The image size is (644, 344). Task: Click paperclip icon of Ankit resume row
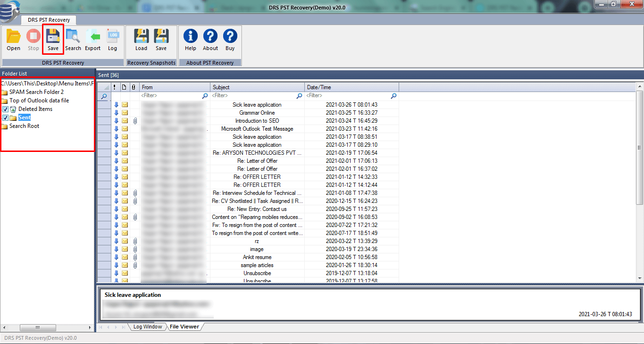[134, 257]
